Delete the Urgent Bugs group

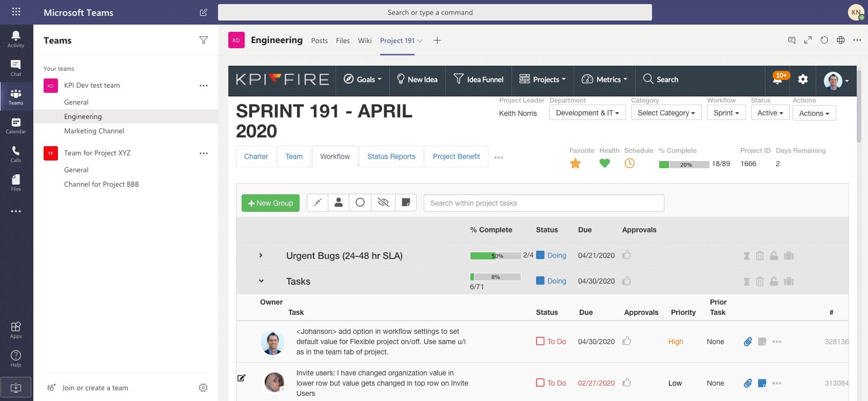point(760,255)
